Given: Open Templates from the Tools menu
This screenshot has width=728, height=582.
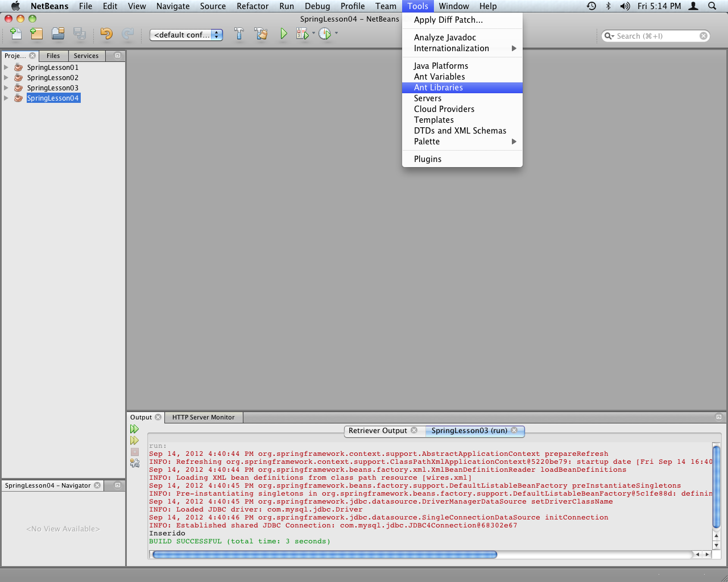Looking at the screenshot, I should point(462,120).
